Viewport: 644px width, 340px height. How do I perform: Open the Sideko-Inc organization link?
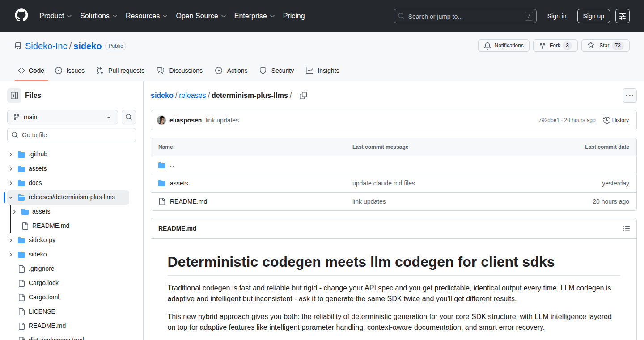coord(46,46)
